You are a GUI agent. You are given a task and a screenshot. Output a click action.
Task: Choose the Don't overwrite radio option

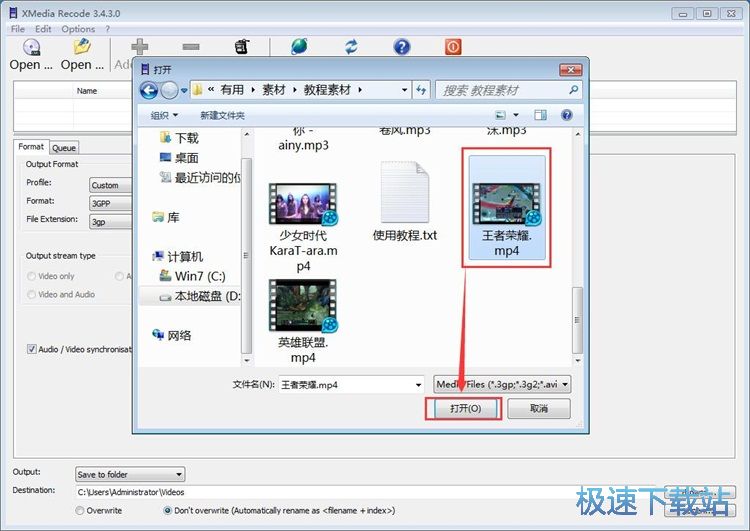click(167, 510)
